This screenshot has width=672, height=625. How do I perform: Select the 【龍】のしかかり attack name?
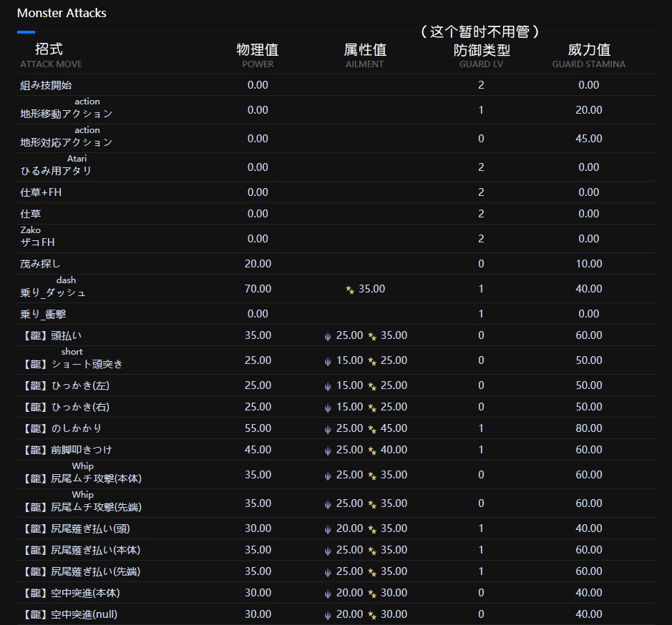click(62, 428)
